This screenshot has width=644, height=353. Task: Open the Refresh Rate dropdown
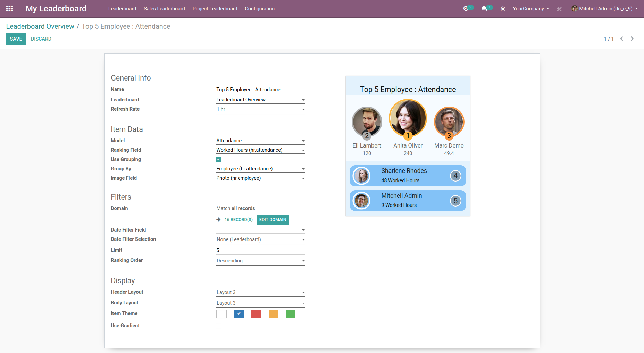[260, 109]
